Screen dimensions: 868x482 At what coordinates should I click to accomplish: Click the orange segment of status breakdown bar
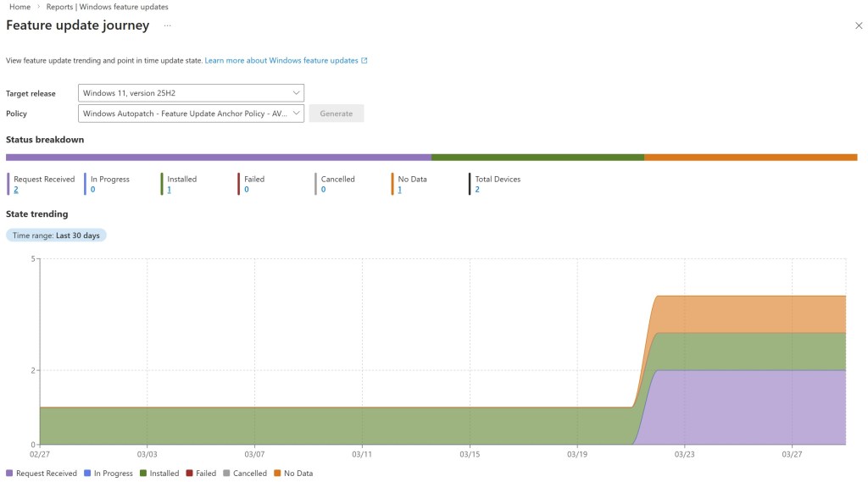(x=750, y=158)
